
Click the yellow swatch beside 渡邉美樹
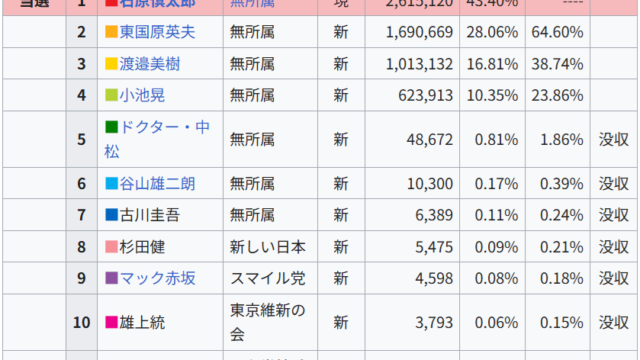pos(111,64)
